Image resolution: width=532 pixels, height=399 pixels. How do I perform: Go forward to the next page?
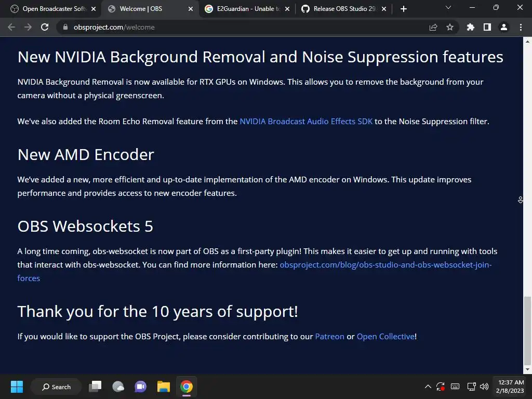(28, 27)
